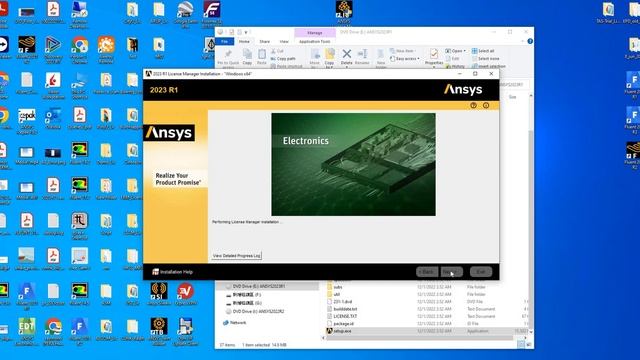Select DVD Drive ANSYS2022R2 in navigation pane
The height and width of the screenshot is (360, 640).
click(255, 311)
